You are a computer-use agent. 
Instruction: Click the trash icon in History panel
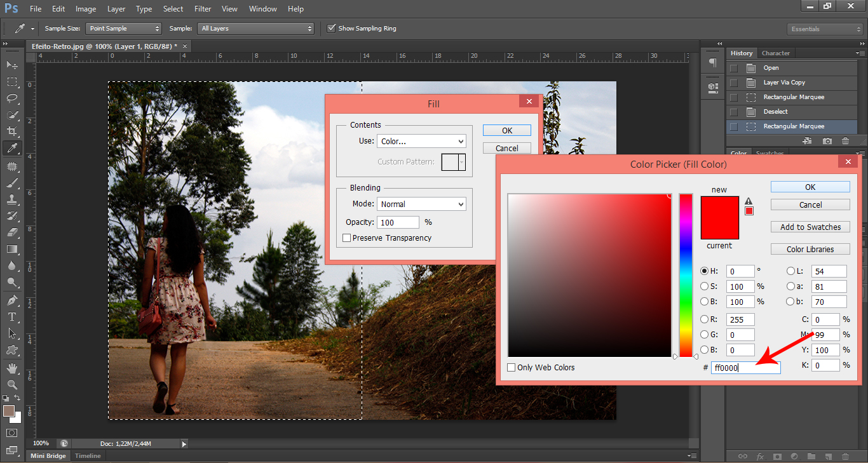845,141
